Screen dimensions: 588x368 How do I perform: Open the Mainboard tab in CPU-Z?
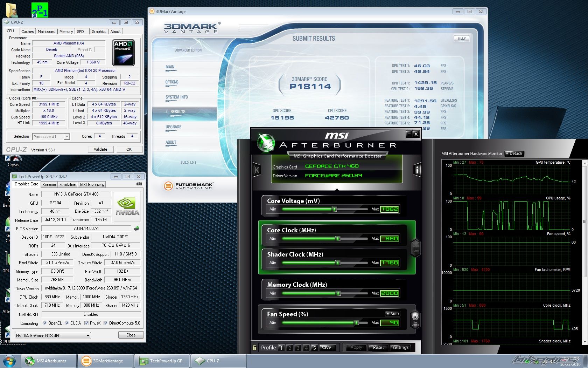(x=47, y=32)
